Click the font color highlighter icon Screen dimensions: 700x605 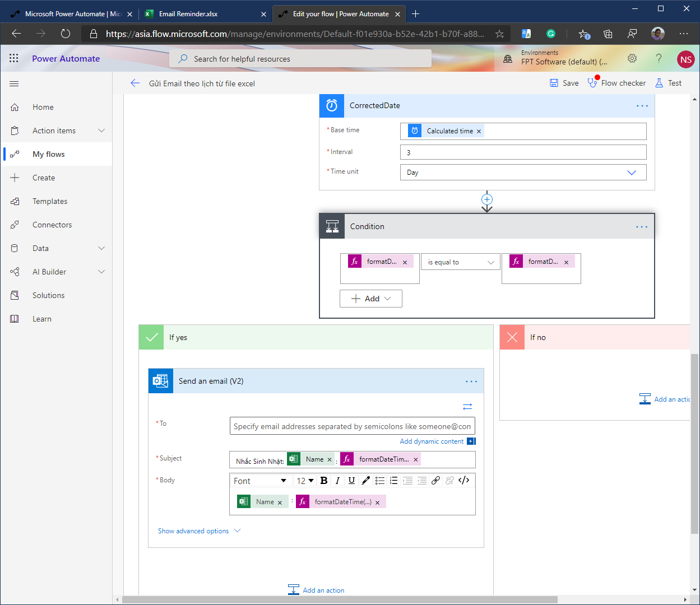point(365,481)
